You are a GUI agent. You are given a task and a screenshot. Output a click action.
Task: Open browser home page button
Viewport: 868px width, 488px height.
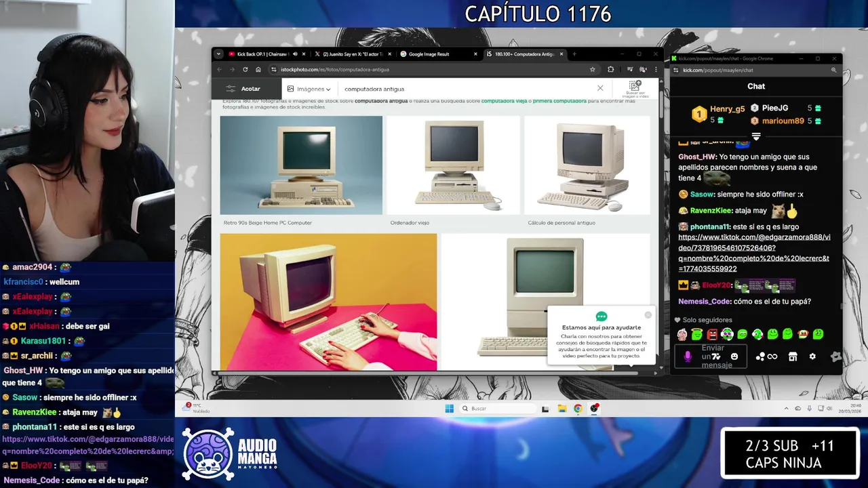point(258,69)
